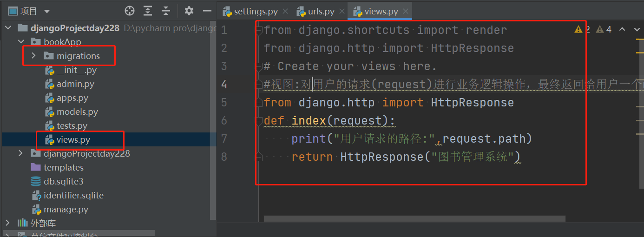Open project panel settings gear

(x=189, y=11)
